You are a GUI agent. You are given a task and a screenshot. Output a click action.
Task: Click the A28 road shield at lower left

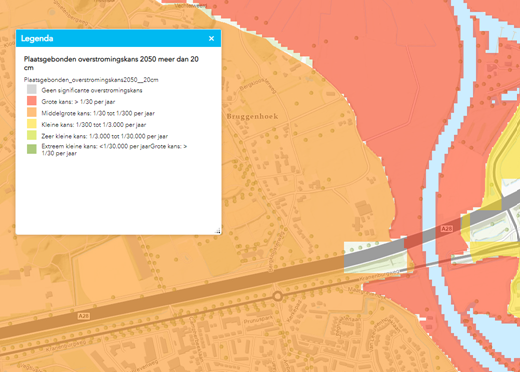click(84, 316)
